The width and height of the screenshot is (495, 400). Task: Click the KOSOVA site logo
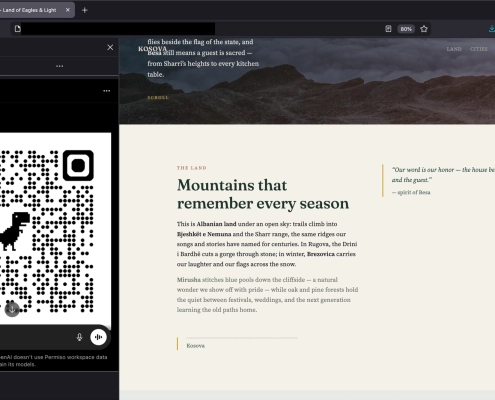pyautogui.click(x=152, y=49)
